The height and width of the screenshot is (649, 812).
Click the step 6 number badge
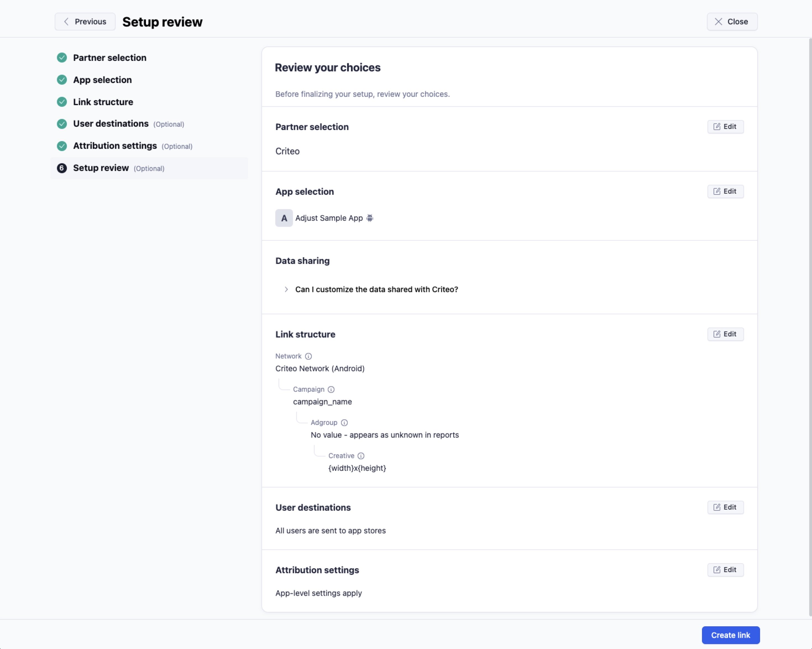(62, 168)
